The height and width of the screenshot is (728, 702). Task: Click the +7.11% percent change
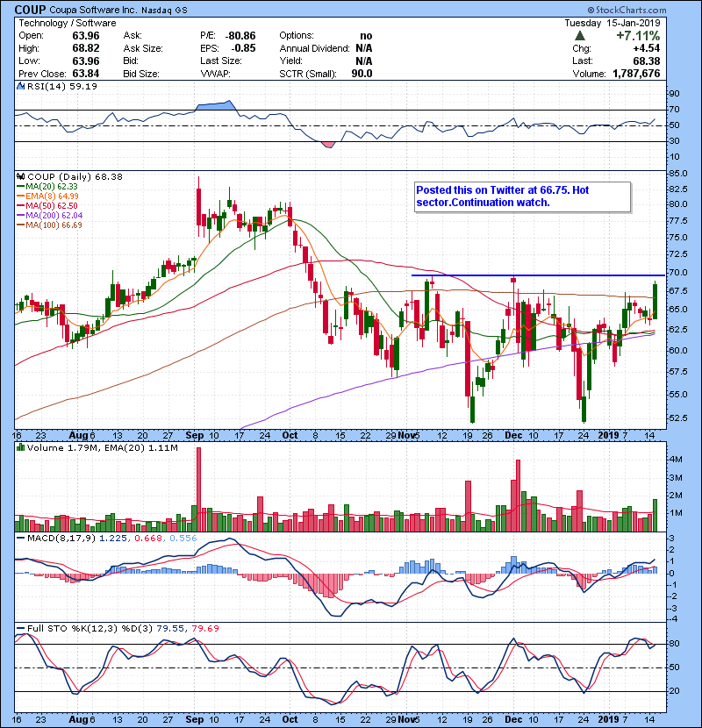[x=638, y=36]
